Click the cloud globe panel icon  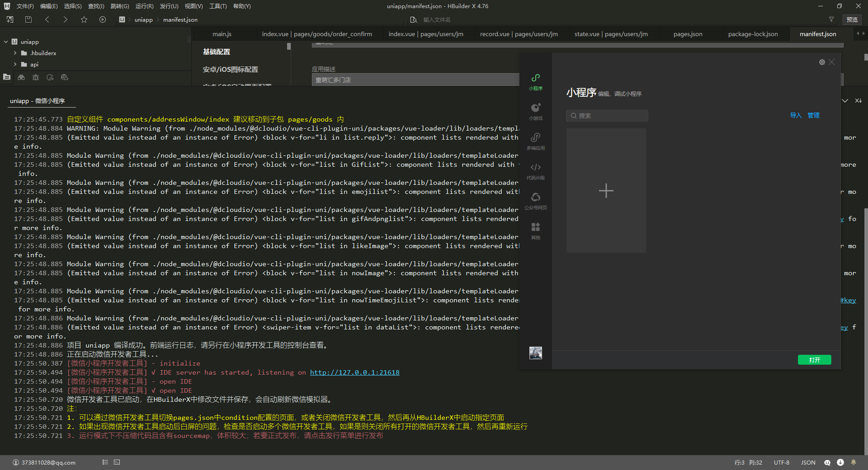65,77
